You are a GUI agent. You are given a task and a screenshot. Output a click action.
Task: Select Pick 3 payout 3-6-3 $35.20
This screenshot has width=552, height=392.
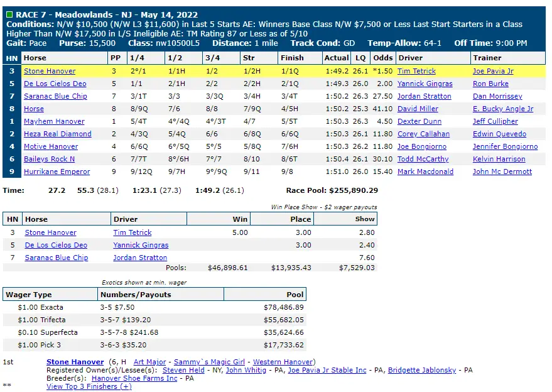coord(123,345)
